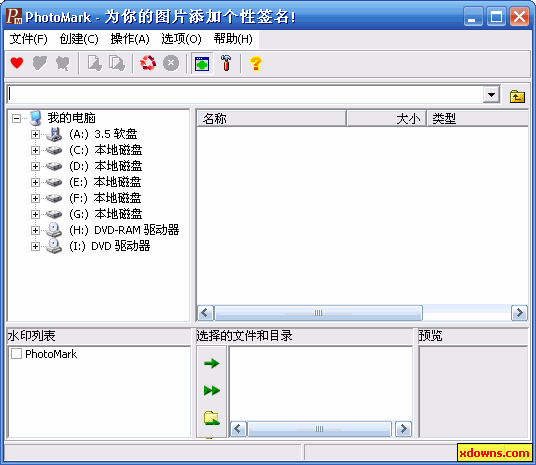The height and width of the screenshot is (465, 536).
Task: Collapse the 我的电脑 tree node
Action: click(16, 118)
